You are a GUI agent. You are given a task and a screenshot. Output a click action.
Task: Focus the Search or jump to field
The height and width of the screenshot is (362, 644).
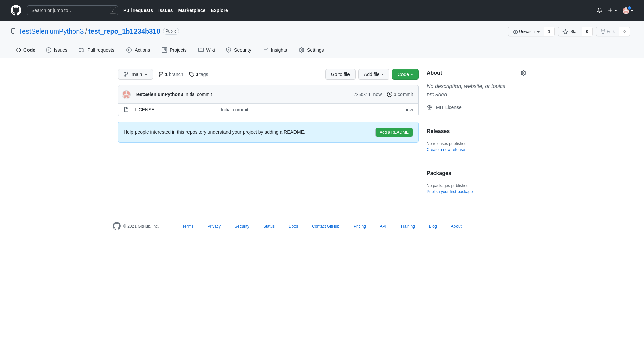pos(72,10)
